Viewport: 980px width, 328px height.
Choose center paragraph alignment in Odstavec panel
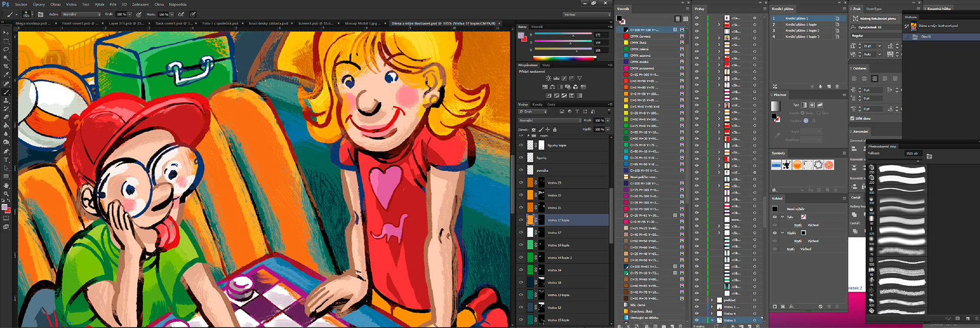(864, 79)
